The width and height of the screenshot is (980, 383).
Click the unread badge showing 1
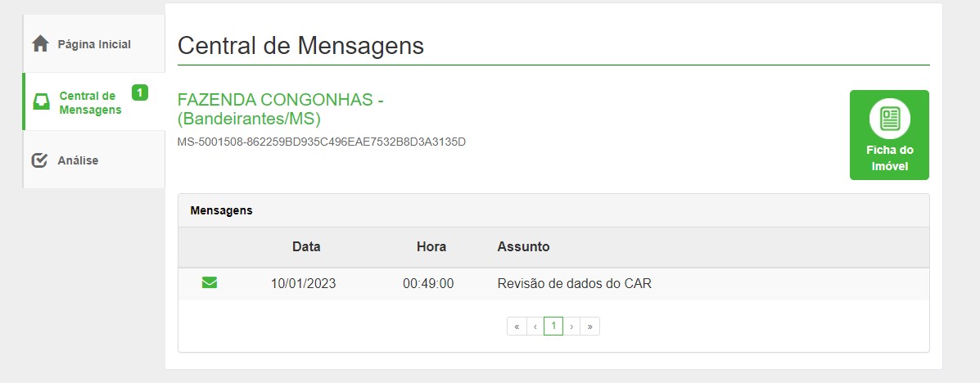click(140, 93)
